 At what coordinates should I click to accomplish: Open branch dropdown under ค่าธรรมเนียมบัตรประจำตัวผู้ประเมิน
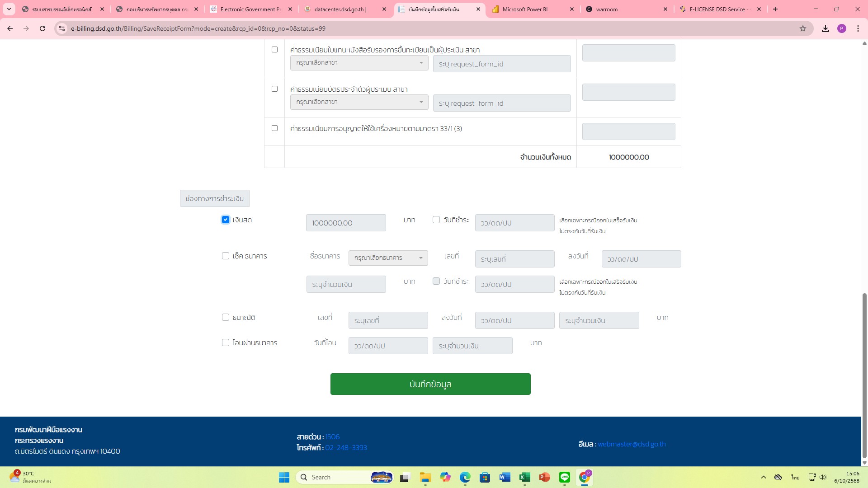point(359,102)
